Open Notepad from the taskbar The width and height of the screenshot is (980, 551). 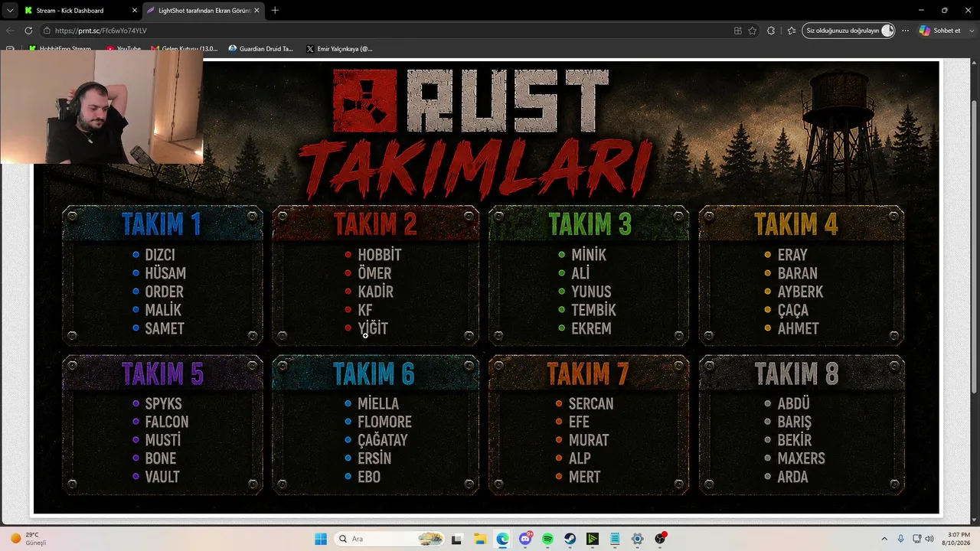tap(615, 539)
